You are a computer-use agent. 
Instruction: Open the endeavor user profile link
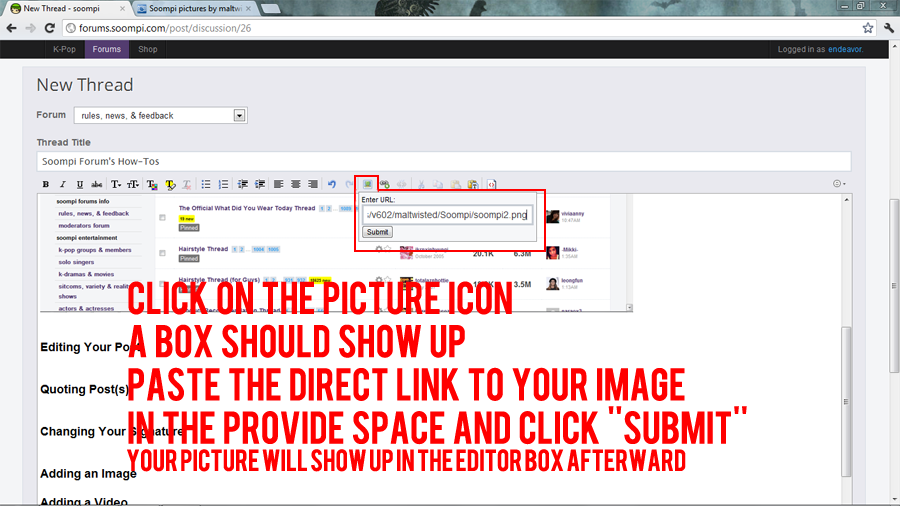click(845, 49)
